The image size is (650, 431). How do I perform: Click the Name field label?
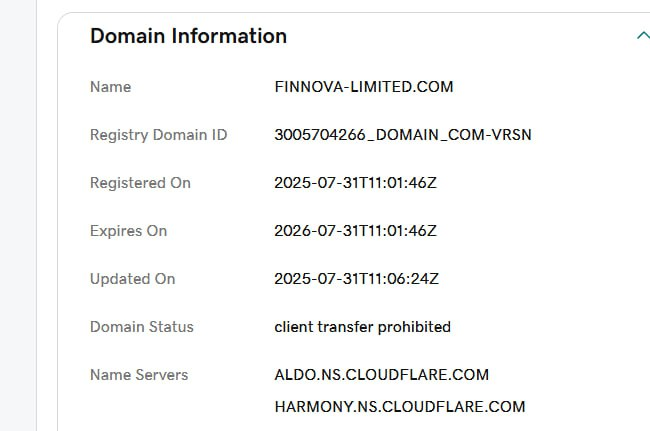110,87
